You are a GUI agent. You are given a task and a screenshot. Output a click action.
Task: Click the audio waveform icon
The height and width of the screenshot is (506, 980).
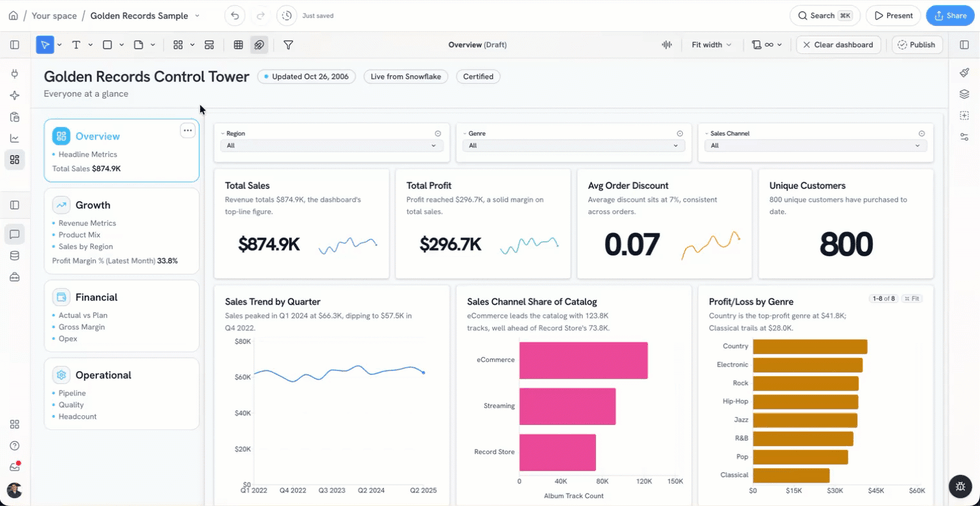668,45
